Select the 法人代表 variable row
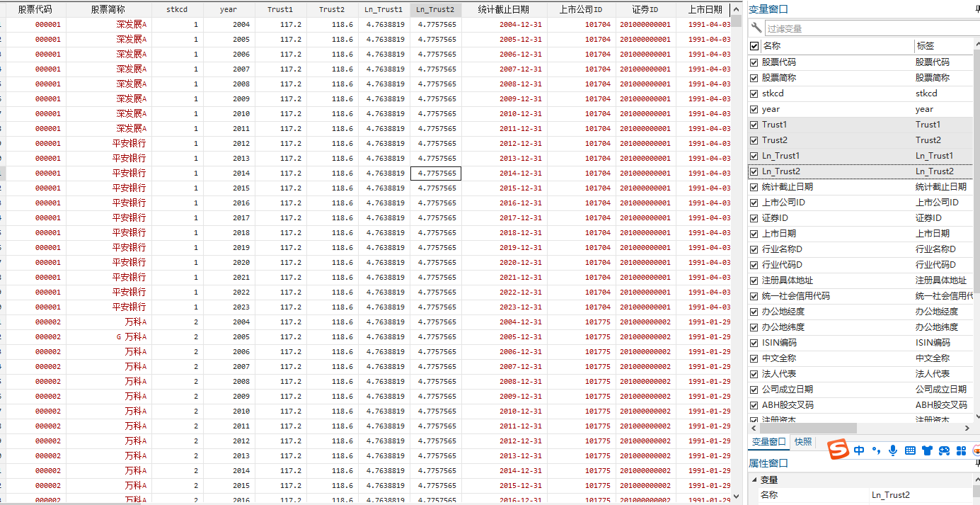Screen dimensions: 980x505 coord(860,374)
